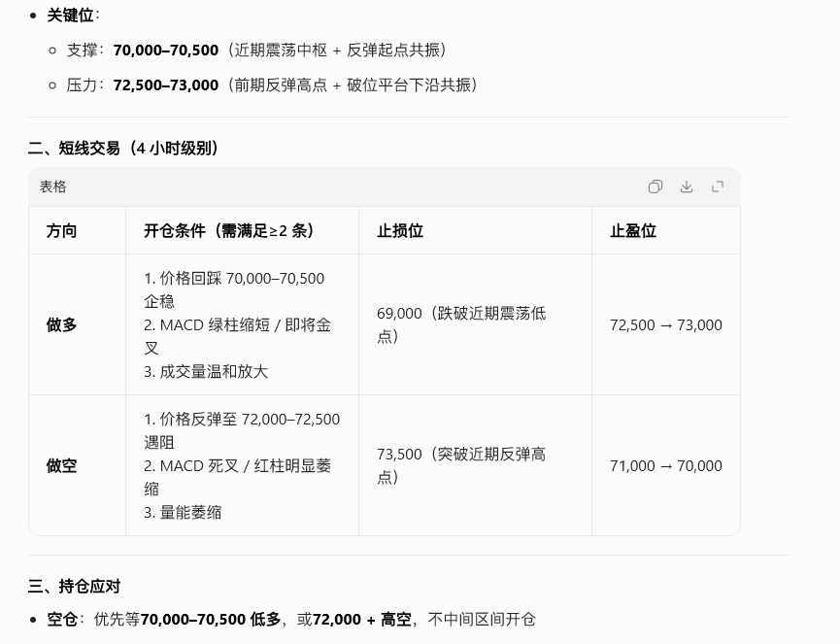The image size is (840, 644).
Task: Select the 73,500 stop-loss cell for 做空
Action: 461,465
